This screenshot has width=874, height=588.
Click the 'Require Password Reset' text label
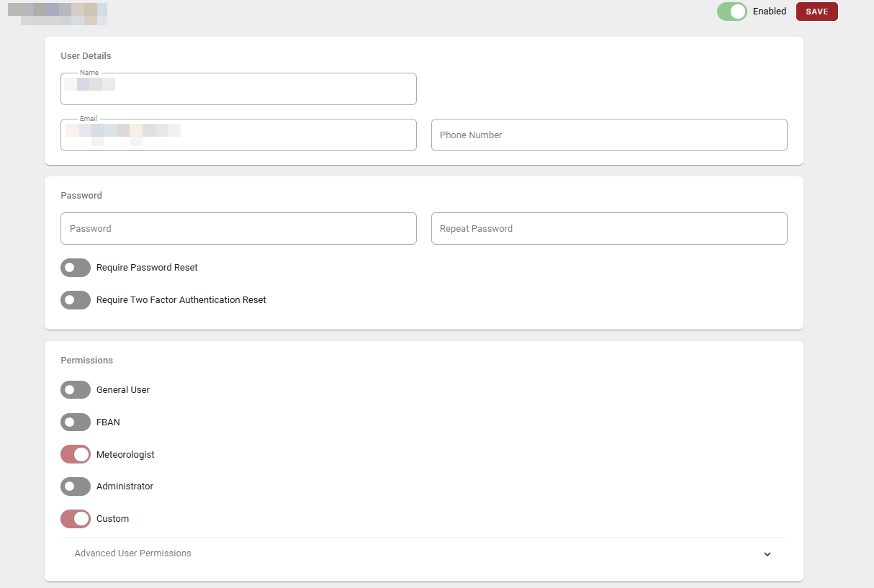click(147, 268)
